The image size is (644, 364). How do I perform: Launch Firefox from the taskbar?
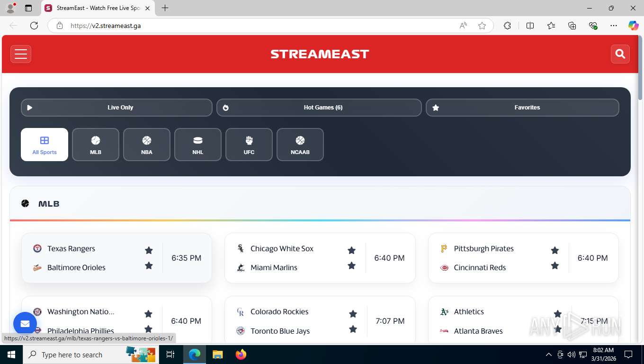(x=241, y=355)
